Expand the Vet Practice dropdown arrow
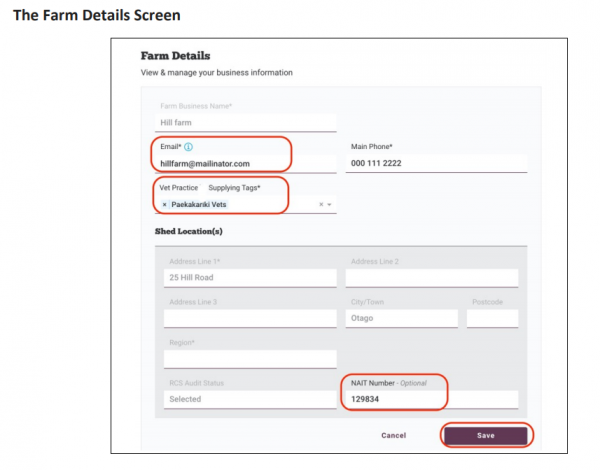The width and height of the screenshot is (600, 470). tap(331, 204)
